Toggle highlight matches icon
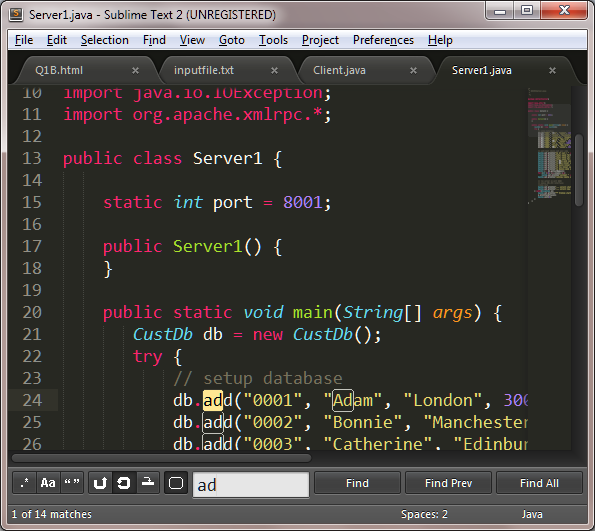This screenshot has width=595, height=531. pyautogui.click(x=176, y=483)
